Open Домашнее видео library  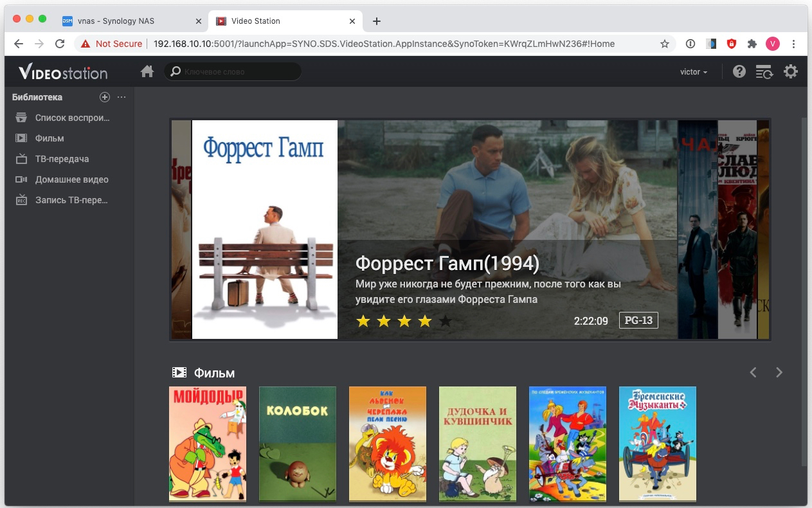click(x=71, y=179)
